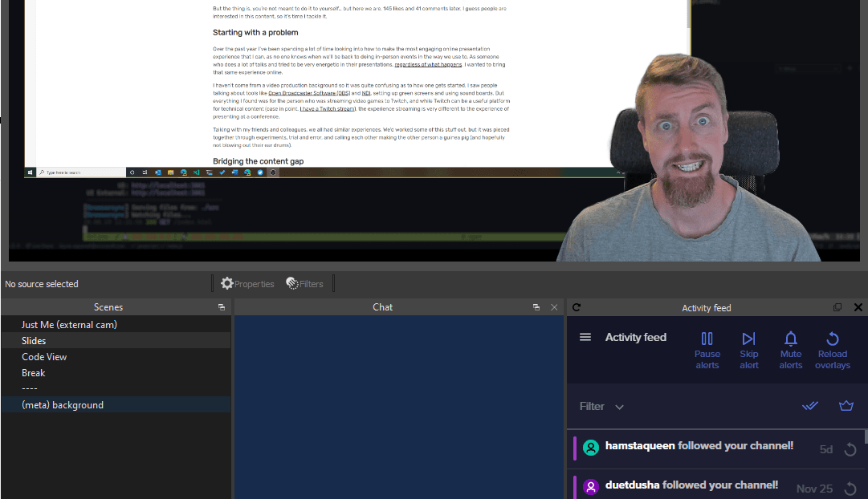Image resolution: width=868 pixels, height=499 pixels.
Task: Replay duetdusha's follow alert
Action: pos(852,488)
